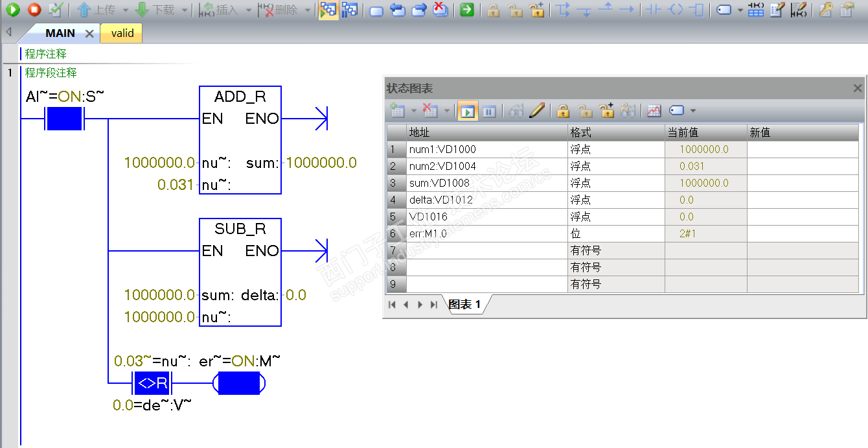Image resolution: width=868 pixels, height=448 pixels.
Task: Click the remove all bookmarks icon
Action: coord(440,10)
